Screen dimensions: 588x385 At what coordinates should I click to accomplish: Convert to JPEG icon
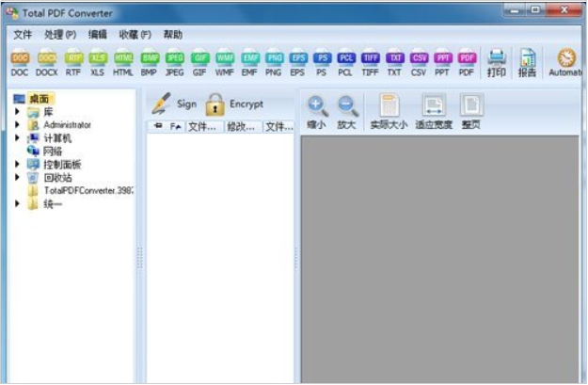(174, 63)
